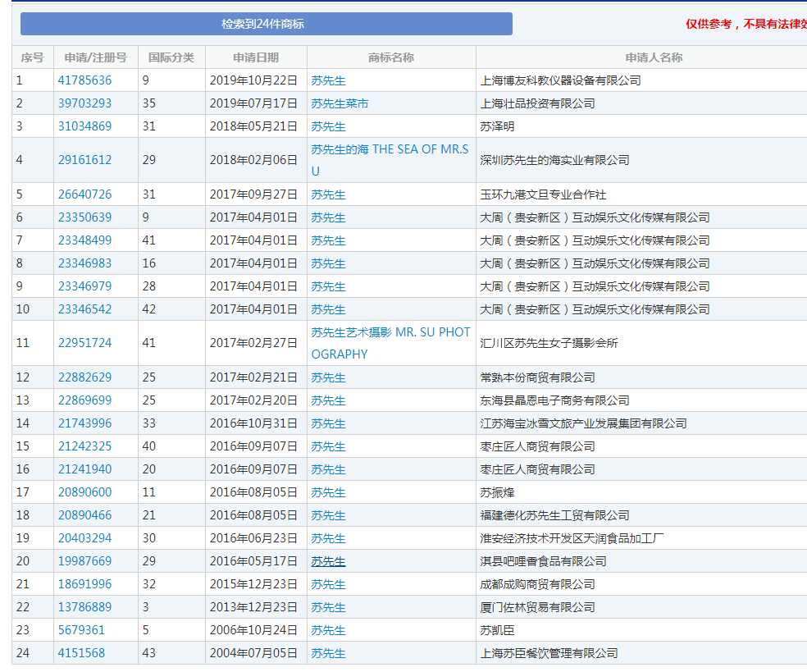Click registration number 5679361
807x672 pixels.
point(81,630)
